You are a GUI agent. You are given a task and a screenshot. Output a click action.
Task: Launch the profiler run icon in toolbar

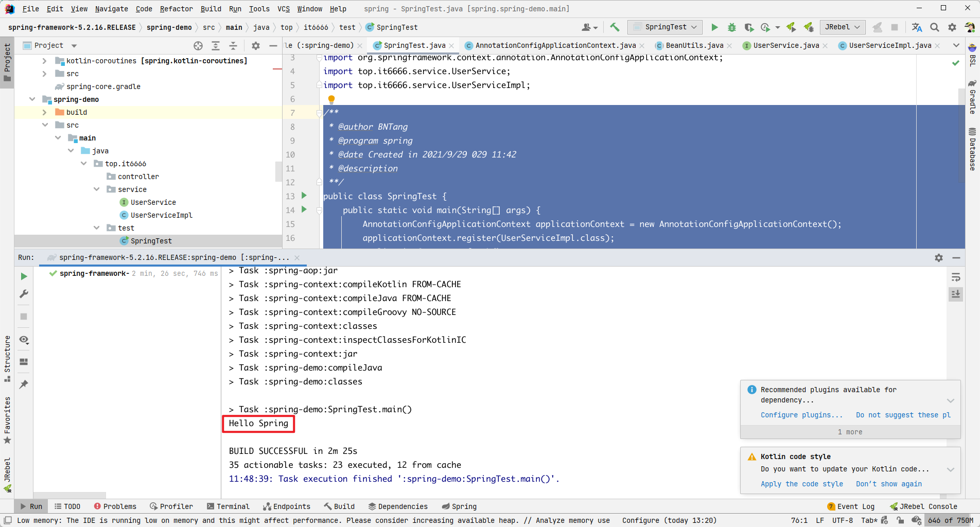coord(765,27)
